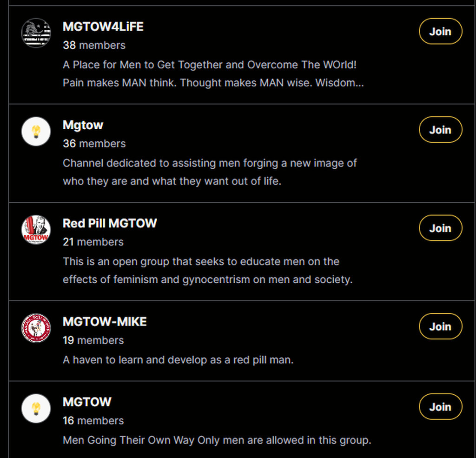Viewport: 476px width, 458px height.
Task: Join the MGTOW4LiFE group
Action: coord(440,32)
